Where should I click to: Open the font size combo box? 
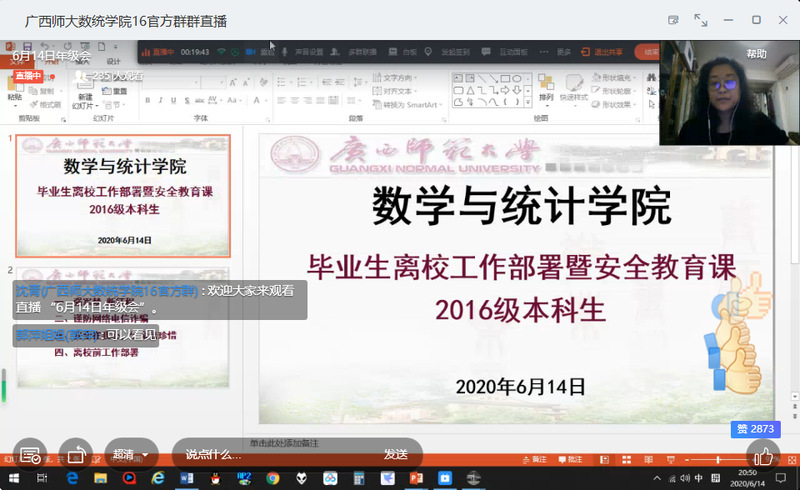pyautogui.click(x=213, y=82)
